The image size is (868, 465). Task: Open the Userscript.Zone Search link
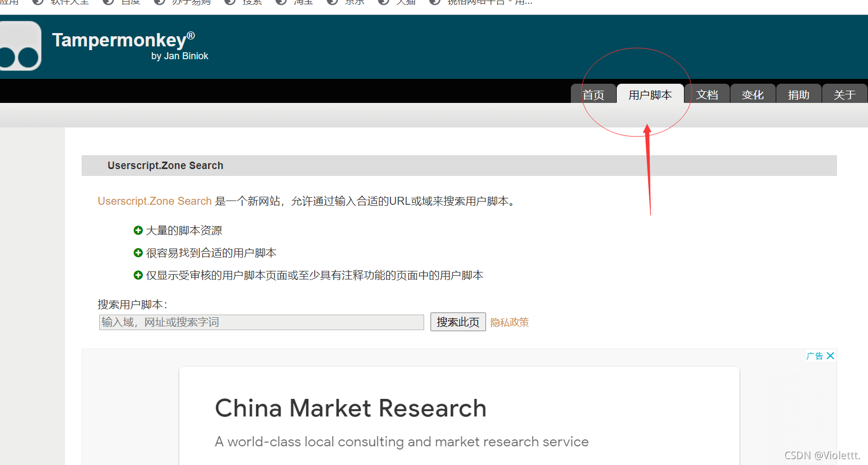[155, 201]
